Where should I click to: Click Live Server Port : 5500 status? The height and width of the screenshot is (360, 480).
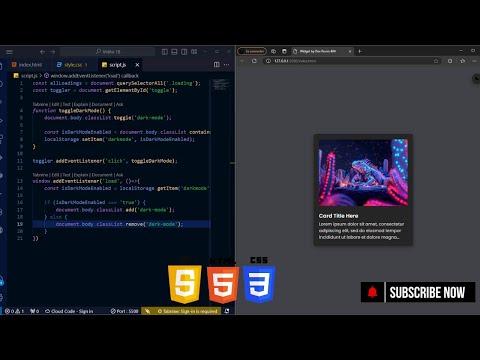(124, 311)
